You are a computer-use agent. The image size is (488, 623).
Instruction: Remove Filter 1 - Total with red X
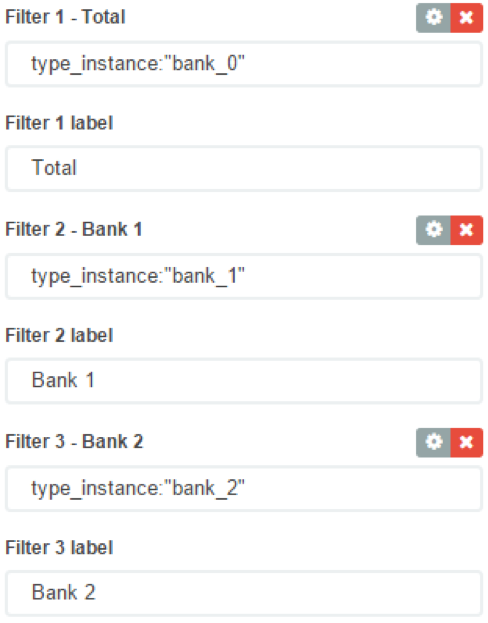point(467,17)
